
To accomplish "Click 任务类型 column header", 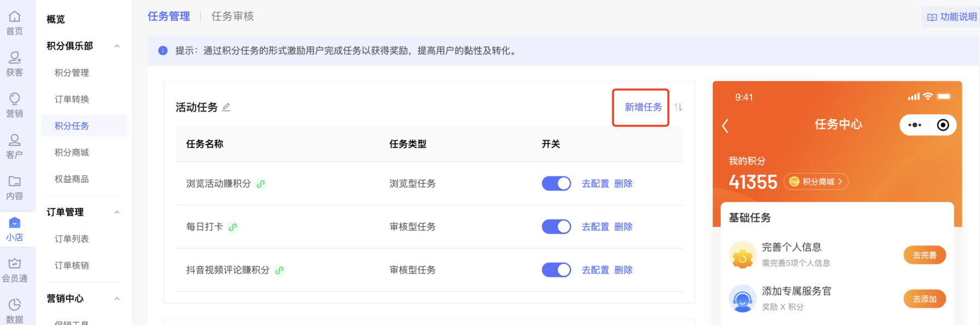I will [408, 144].
